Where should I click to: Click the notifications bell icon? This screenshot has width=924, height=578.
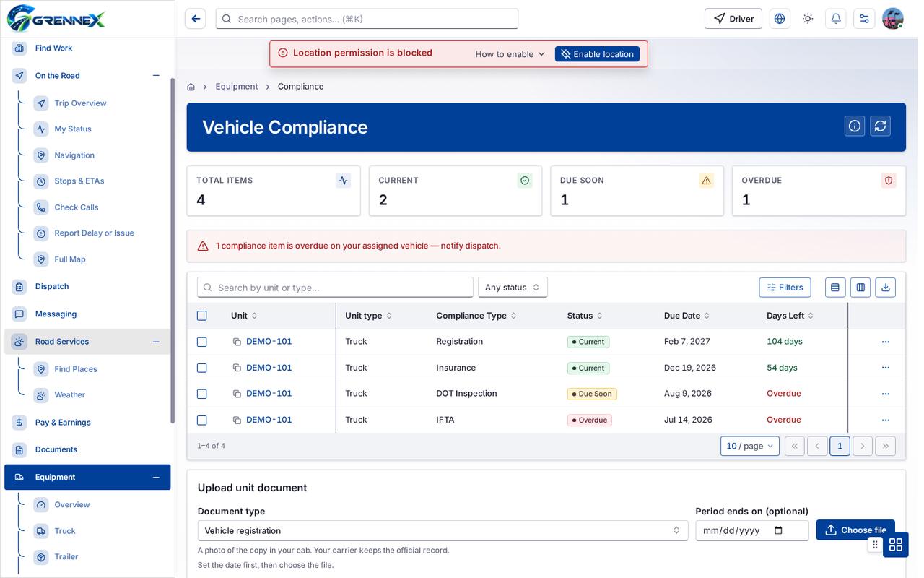[x=836, y=19]
